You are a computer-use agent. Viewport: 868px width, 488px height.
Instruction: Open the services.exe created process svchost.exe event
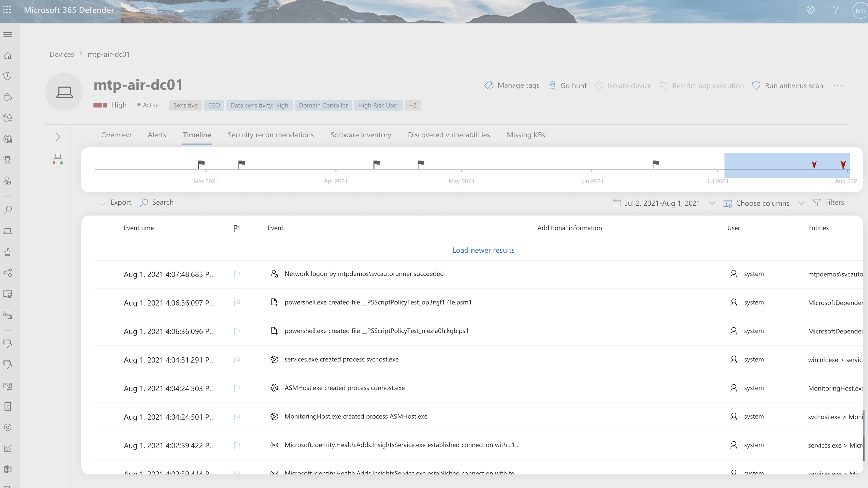pos(341,359)
